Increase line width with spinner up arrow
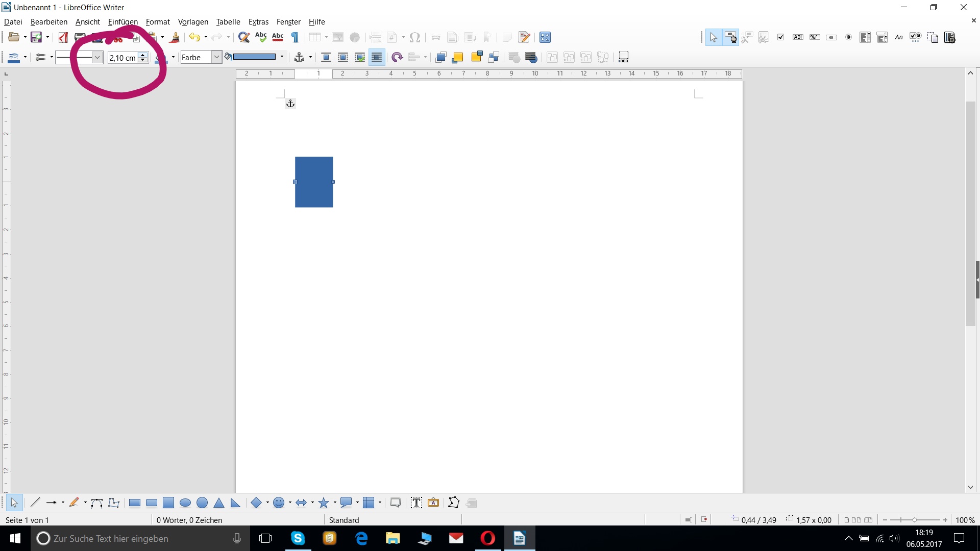This screenshot has width=980, height=551. click(x=143, y=55)
